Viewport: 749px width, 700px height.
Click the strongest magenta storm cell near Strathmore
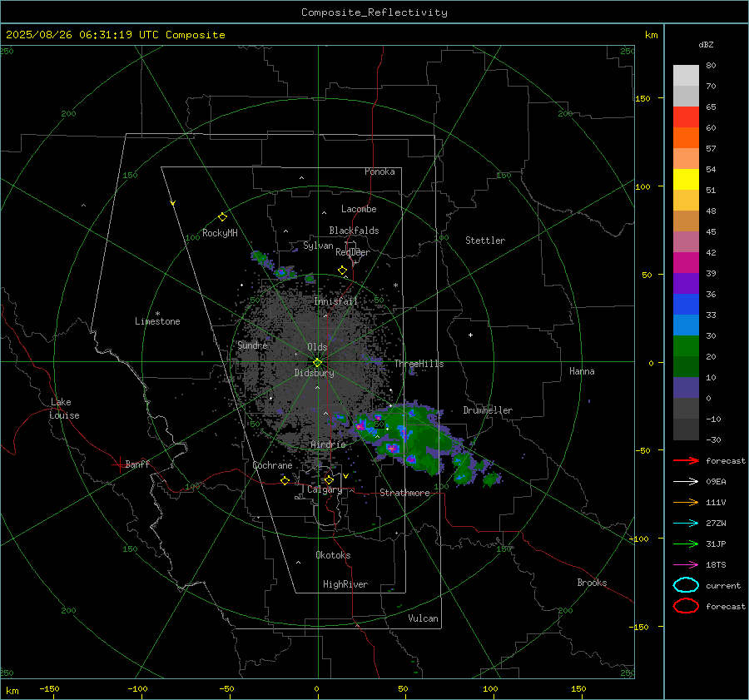click(x=392, y=448)
